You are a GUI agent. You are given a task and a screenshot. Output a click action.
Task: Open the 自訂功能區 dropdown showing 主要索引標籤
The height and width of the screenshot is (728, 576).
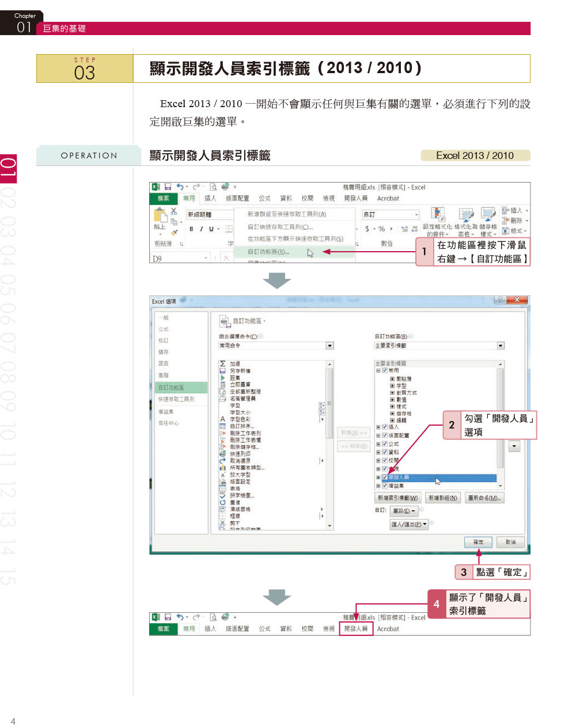pos(439,346)
